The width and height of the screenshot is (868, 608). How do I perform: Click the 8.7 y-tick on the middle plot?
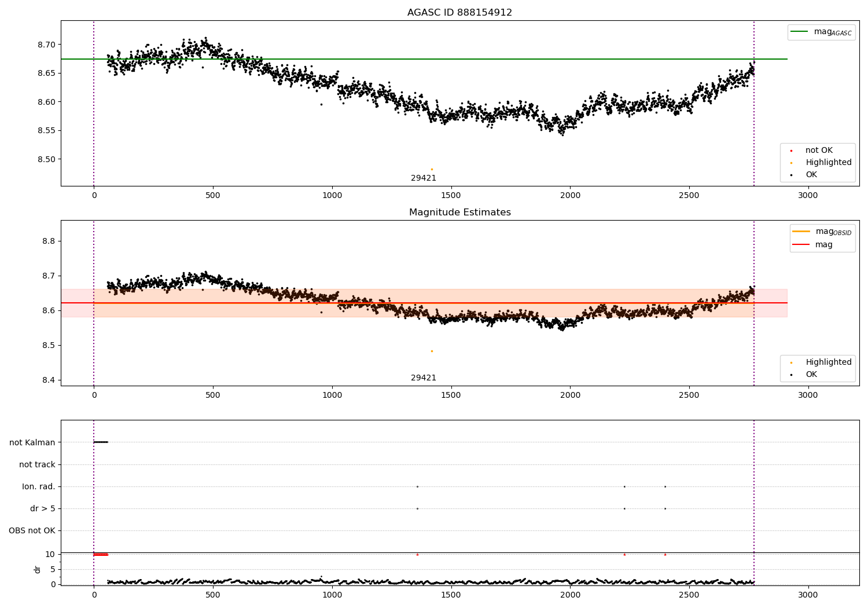point(49,276)
